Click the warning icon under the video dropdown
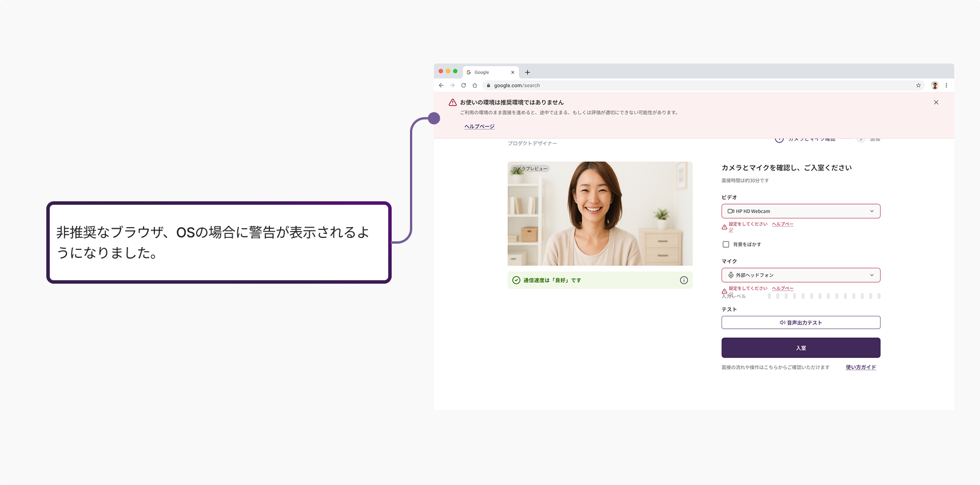980x485 pixels. pos(724,227)
